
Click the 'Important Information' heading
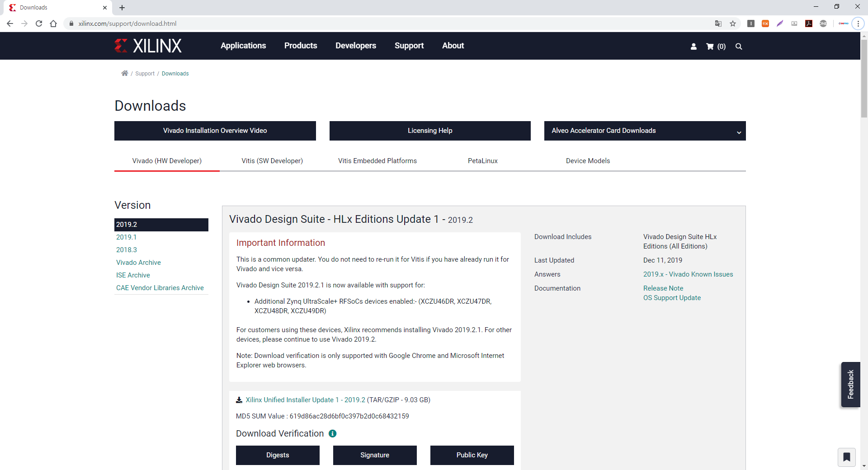point(281,243)
